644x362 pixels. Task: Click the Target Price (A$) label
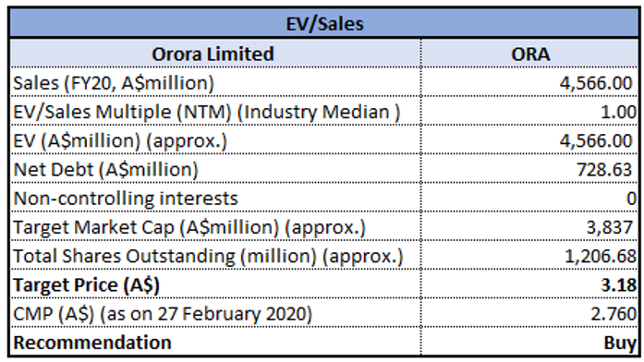[86, 284]
